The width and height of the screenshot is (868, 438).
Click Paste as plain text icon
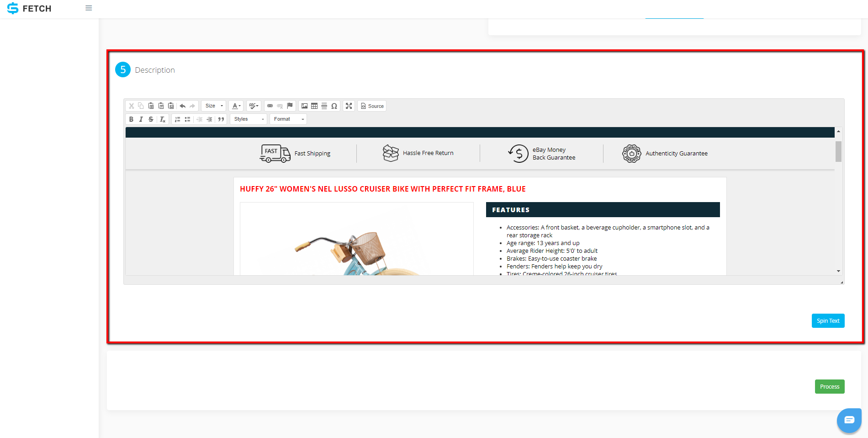161,106
